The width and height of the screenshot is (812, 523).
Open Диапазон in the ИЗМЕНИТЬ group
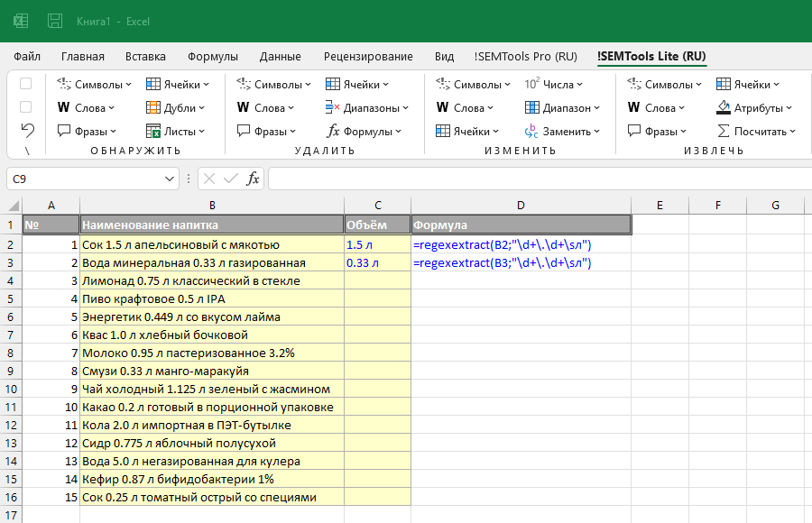coord(562,107)
